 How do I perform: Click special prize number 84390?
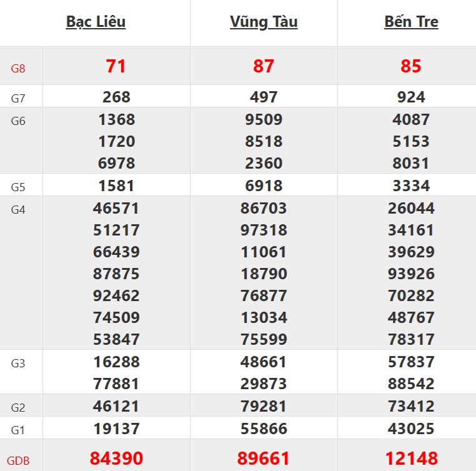(x=116, y=459)
